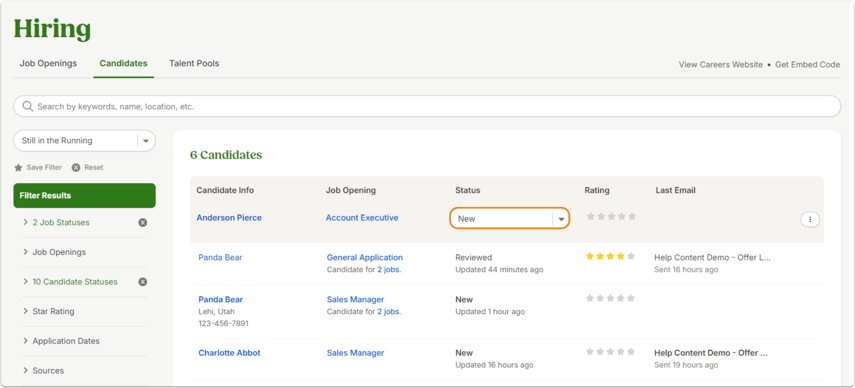This screenshot has height=388, width=855.
Task: Clear the 2 Job Statuses filter
Action: click(142, 222)
